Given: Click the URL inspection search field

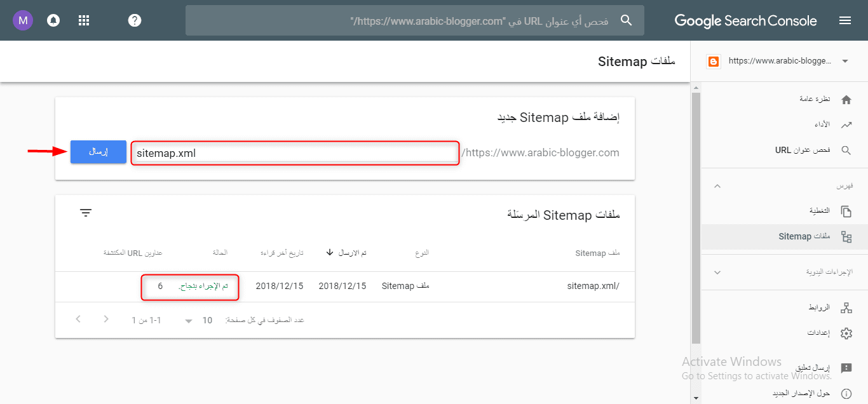Looking at the screenshot, I should tap(414, 20).
